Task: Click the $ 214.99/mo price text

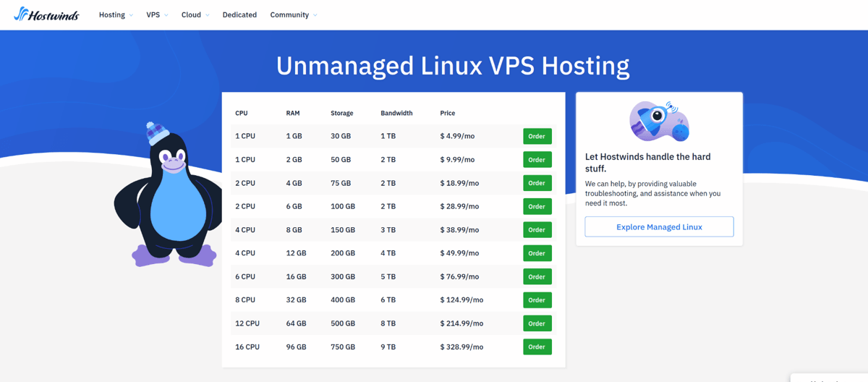Action: 461,323
